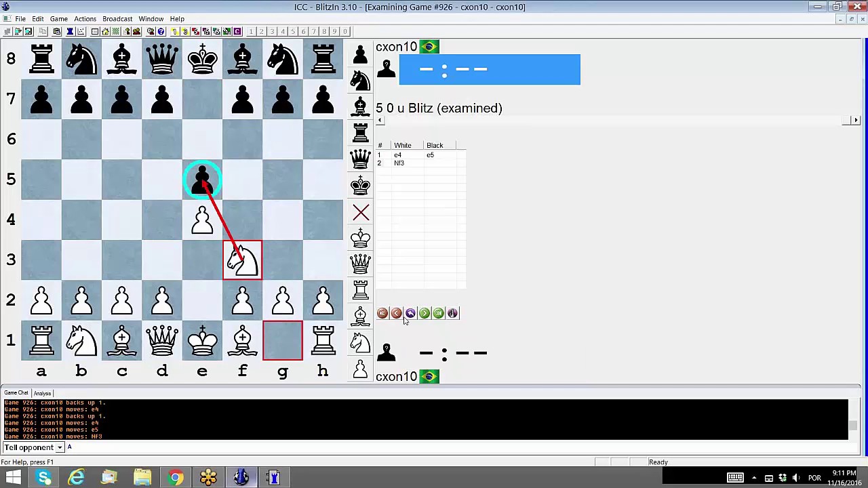Click the right arrow of info scrollbar
The image size is (868, 488).
856,120
